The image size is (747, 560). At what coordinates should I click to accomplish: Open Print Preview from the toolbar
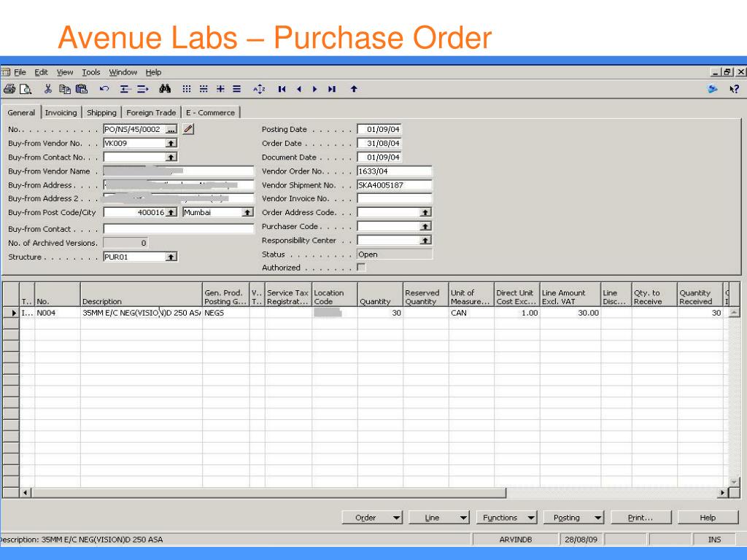pyautogui.click(x=26, y=89)
